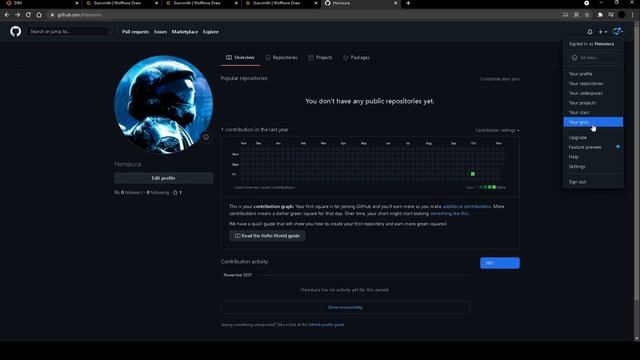Click the browser forward arrow

tap(18, 15)
